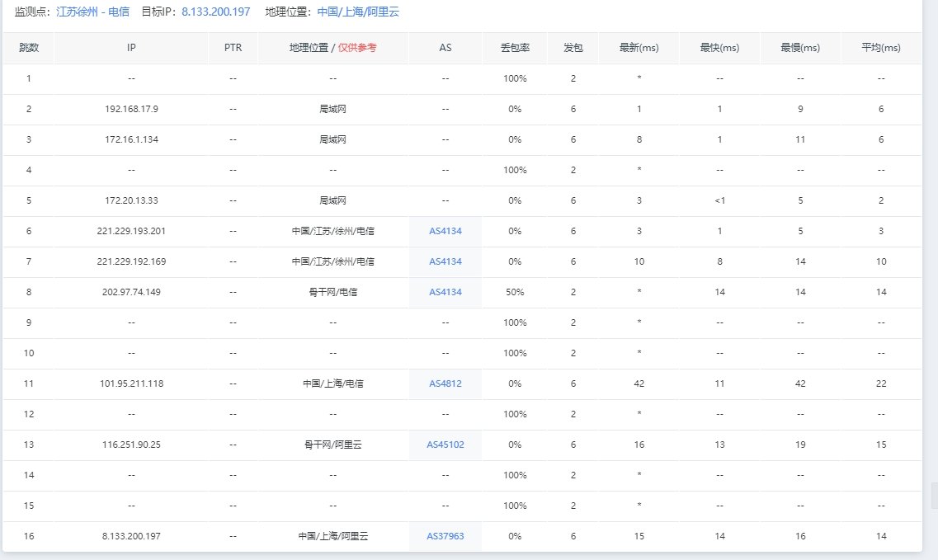Click AS4134 link beside 202.97.74.149
This screenshot has width=938, height=560.
(445, 292)
